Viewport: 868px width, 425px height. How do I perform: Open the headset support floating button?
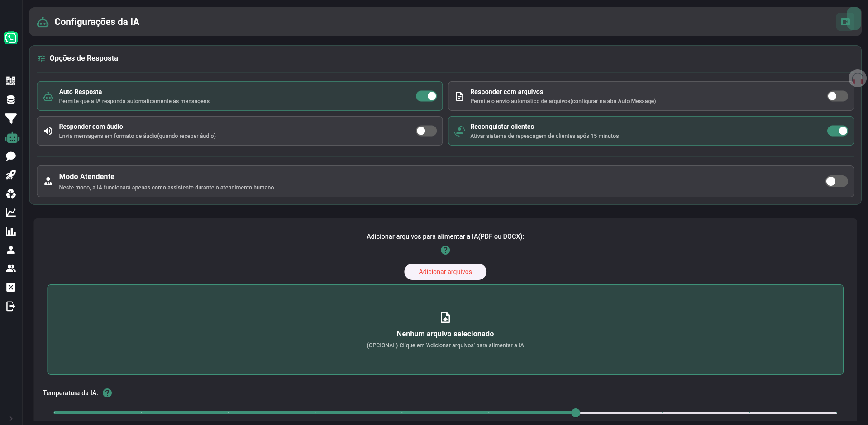(x=858, y=79)
